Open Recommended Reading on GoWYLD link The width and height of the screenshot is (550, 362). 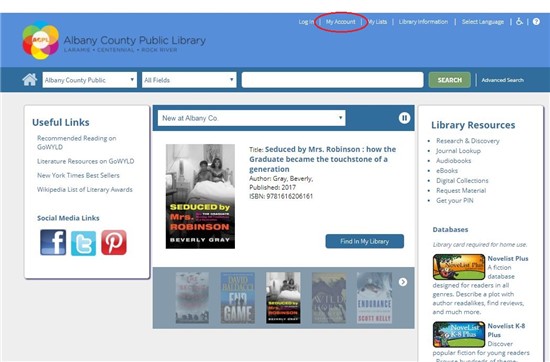click(76, 142)
